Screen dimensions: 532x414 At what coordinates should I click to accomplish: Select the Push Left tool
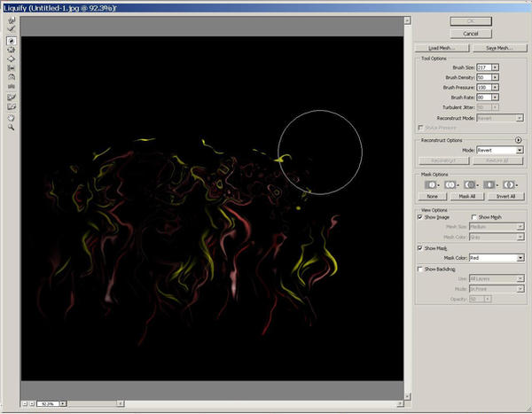point(12,68)
